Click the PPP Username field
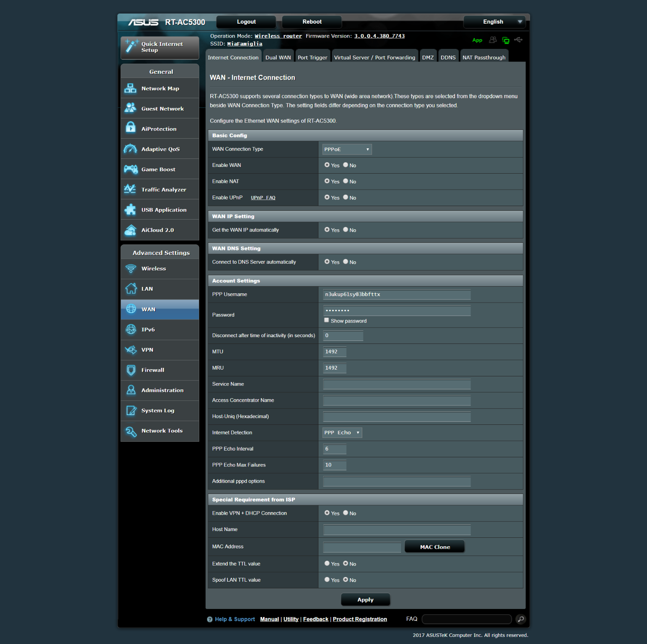 click(397, 295)
